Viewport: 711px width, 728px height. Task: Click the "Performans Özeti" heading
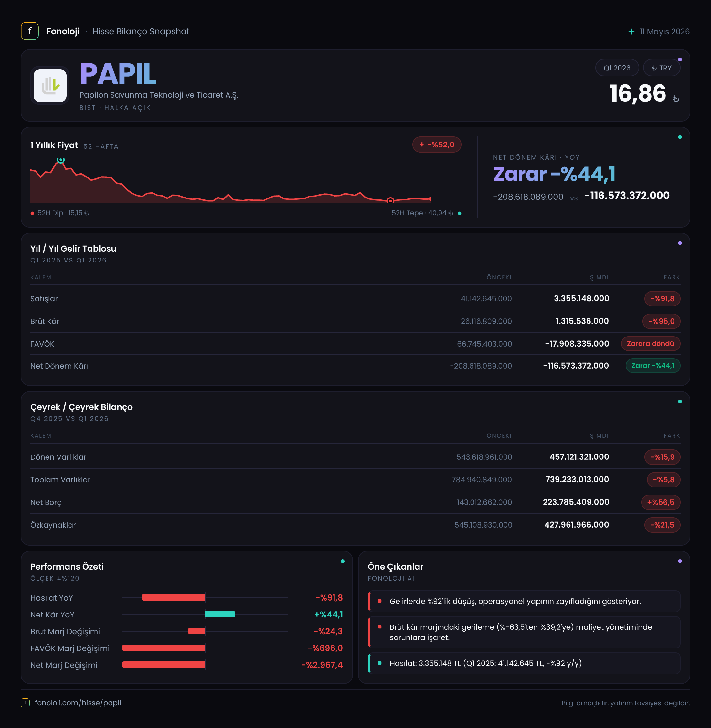67,567
